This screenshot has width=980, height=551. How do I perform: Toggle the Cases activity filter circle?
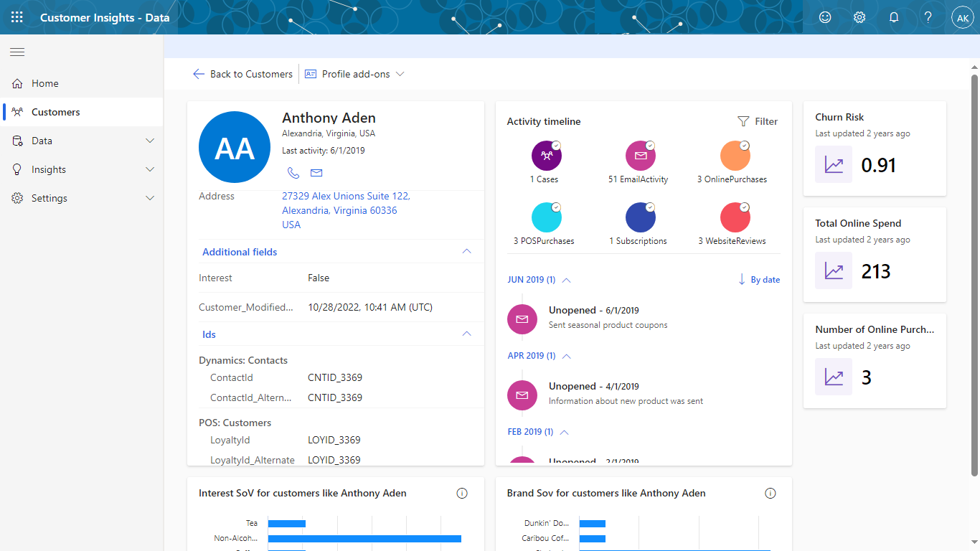coord(546,156)
